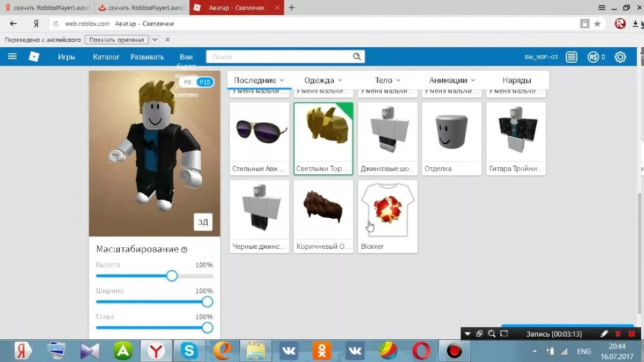The image size is (644, 362).
Task: Open the Roblox notifications feed icon
Action: pyautogui.click(x=572, y=57)
